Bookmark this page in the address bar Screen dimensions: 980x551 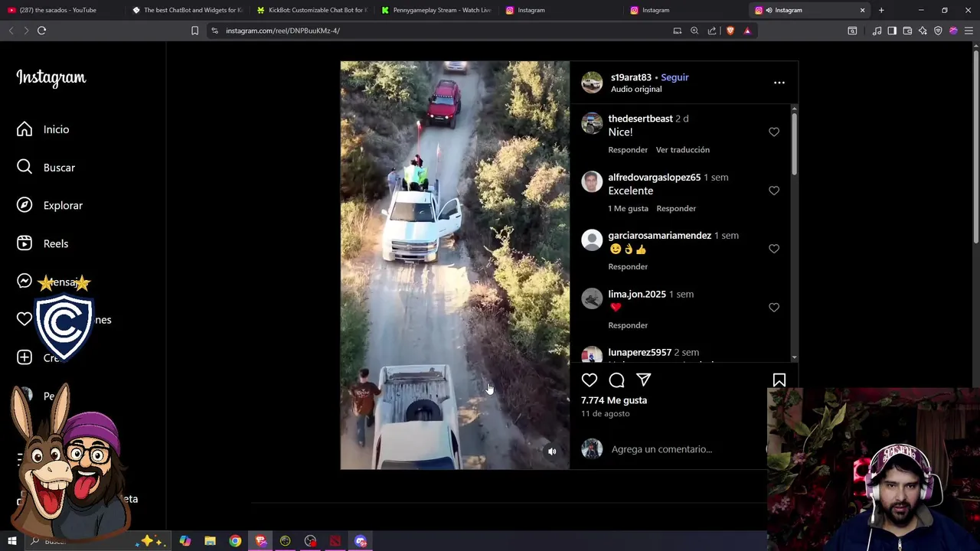pos(194,31)
